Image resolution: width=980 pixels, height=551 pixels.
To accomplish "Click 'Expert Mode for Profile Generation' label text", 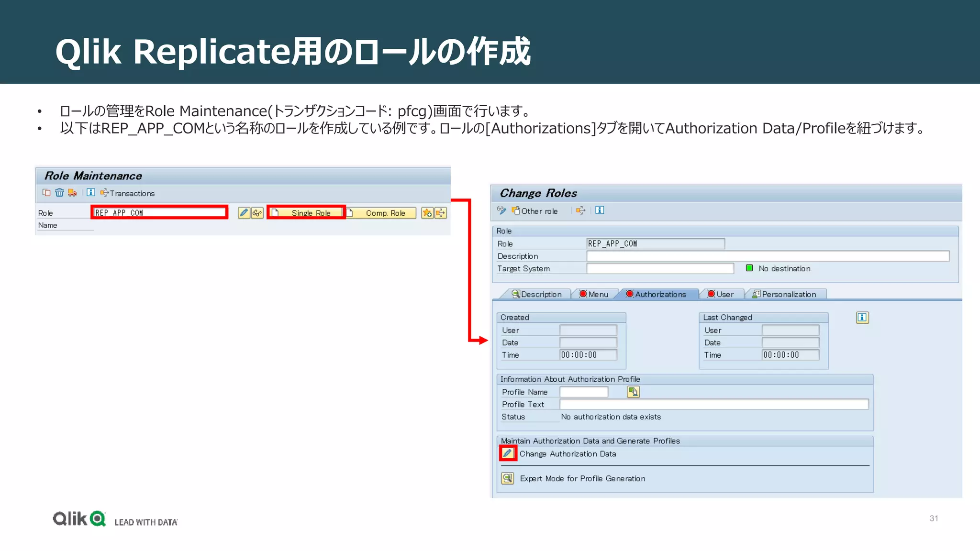I will point(582,479).
